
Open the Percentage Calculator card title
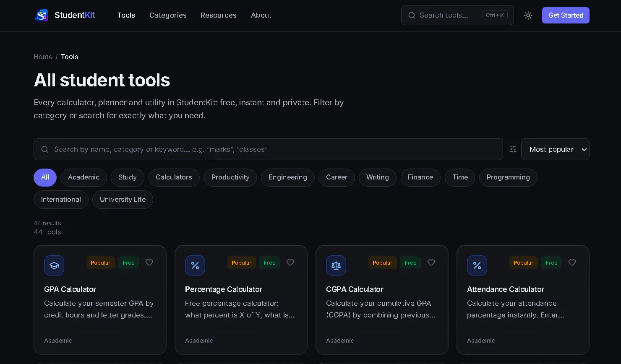coord(224,289)
